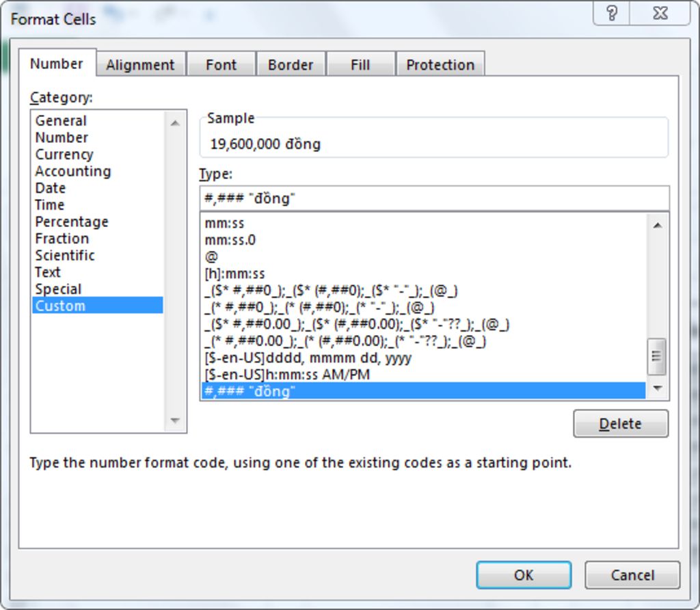700x610 pixels.
Task: Switch to the Protection tab
Action: point(440,65)
